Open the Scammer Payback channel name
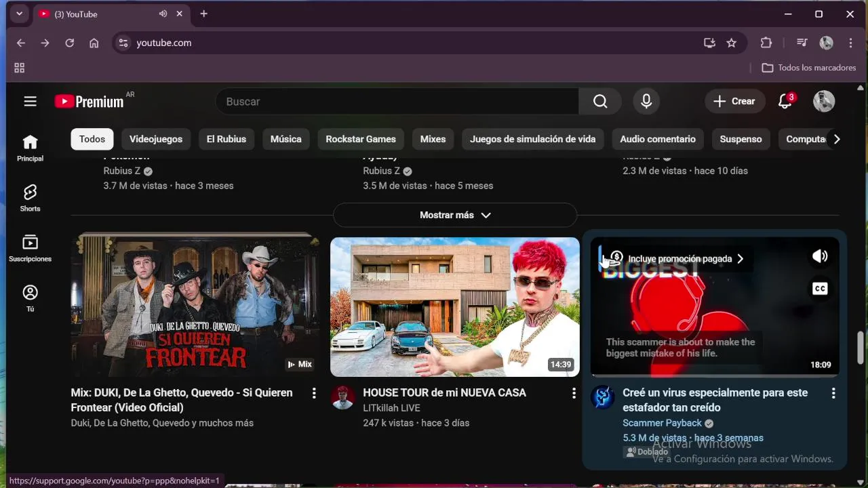 pos(662,423)
